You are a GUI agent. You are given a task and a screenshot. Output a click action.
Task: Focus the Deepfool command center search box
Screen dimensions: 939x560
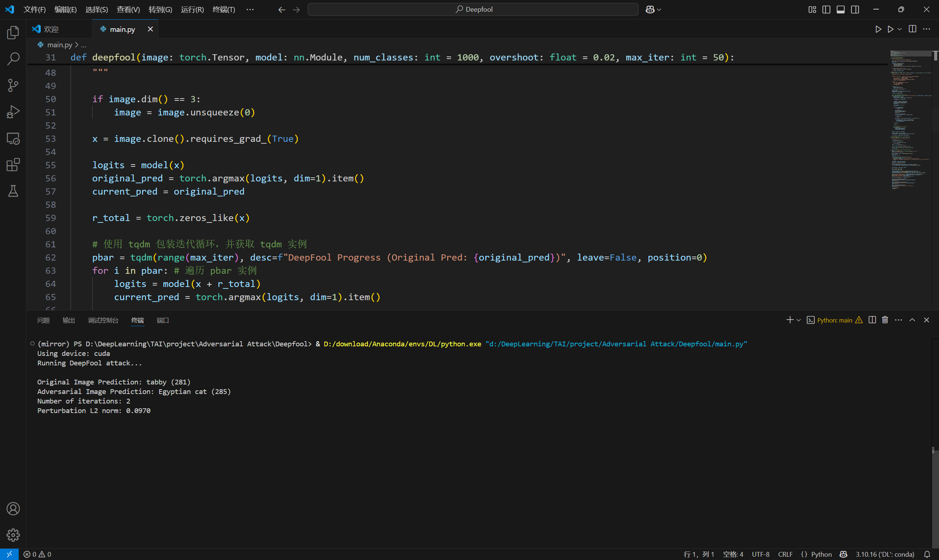pyautogui.click(x=473, y=10)
